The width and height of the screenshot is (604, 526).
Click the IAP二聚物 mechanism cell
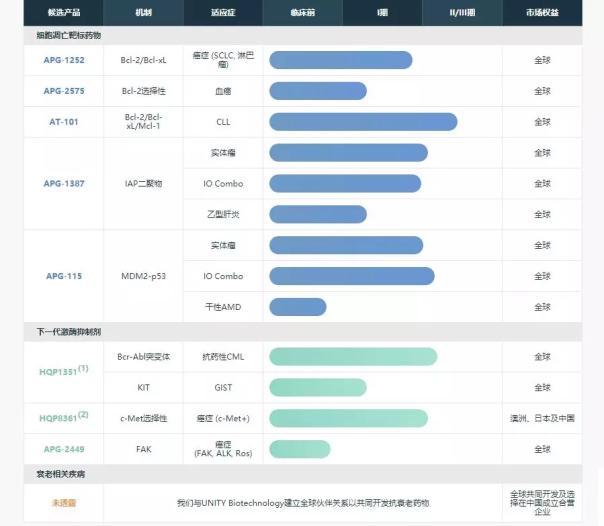[143, 183]
